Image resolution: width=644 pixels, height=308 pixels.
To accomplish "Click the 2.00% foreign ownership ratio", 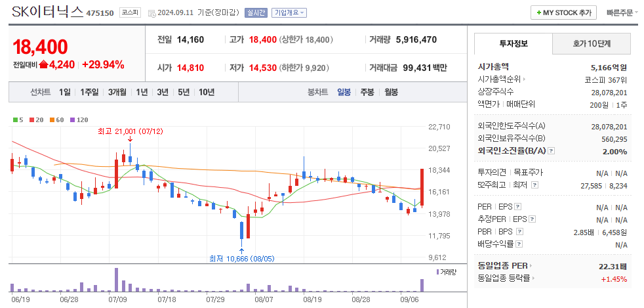I will (x=614, y=151).
